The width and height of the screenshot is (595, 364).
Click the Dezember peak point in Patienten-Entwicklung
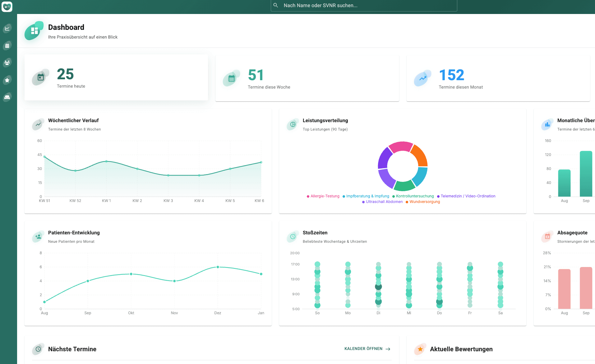[x=218, y=267]
